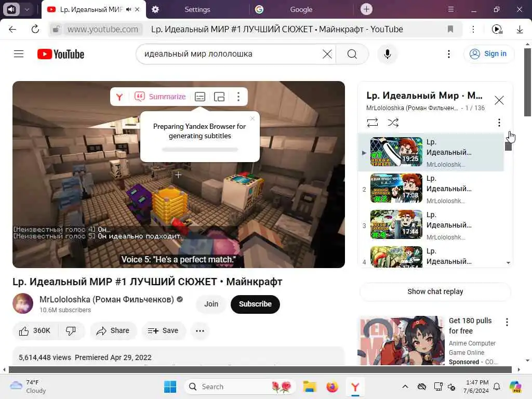Launch Firefox from the taskbar
532x399 pixels.
pos(332,387)
